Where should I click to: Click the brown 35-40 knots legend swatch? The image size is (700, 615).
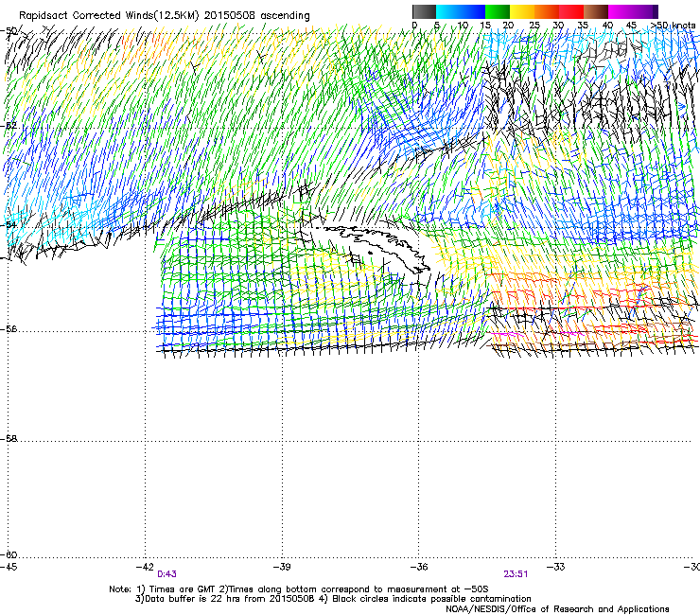point(596,11)
